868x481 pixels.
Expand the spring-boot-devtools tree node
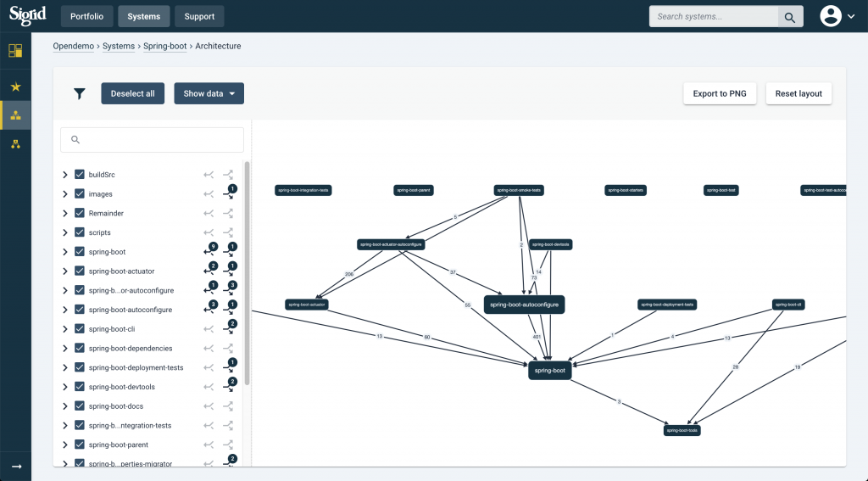[64, 387]
